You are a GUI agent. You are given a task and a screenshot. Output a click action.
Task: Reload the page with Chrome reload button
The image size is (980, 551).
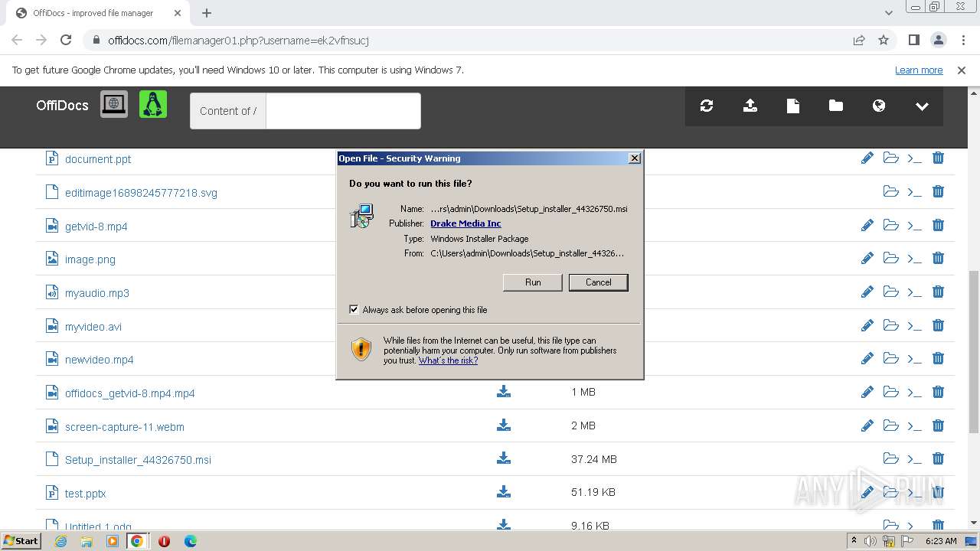[66, 40]
